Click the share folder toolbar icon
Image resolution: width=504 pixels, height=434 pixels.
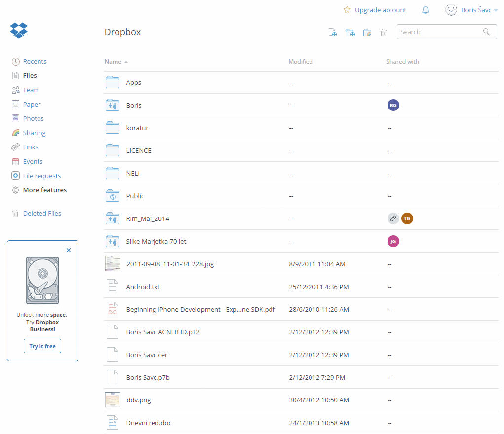[x=367, y=33]
